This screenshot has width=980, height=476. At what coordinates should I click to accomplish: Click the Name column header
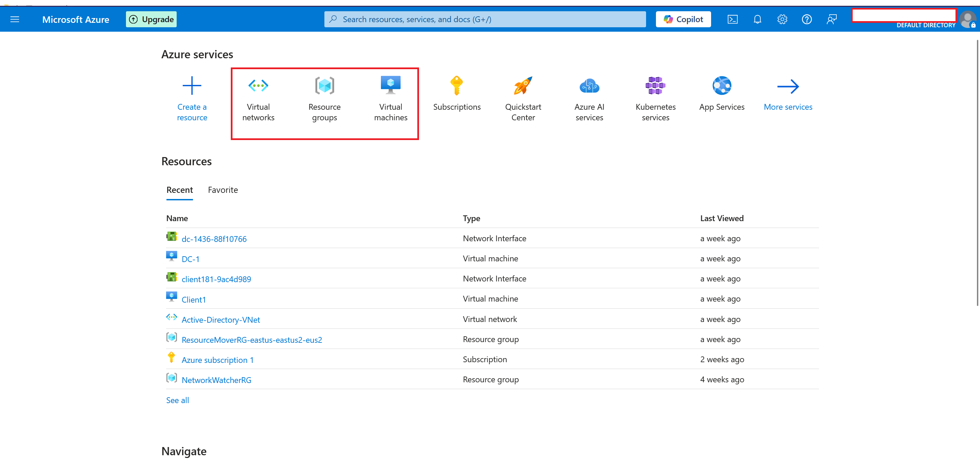[177, 219]
